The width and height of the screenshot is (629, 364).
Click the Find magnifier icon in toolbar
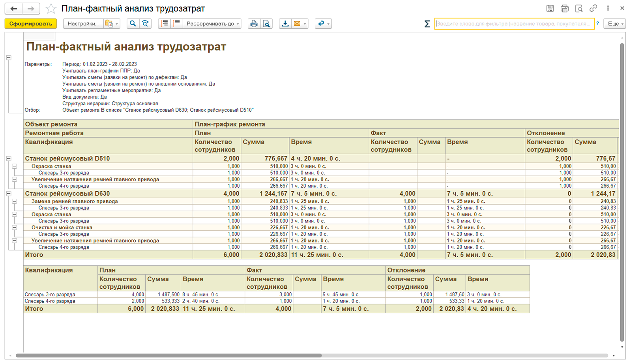pos(133,24)
